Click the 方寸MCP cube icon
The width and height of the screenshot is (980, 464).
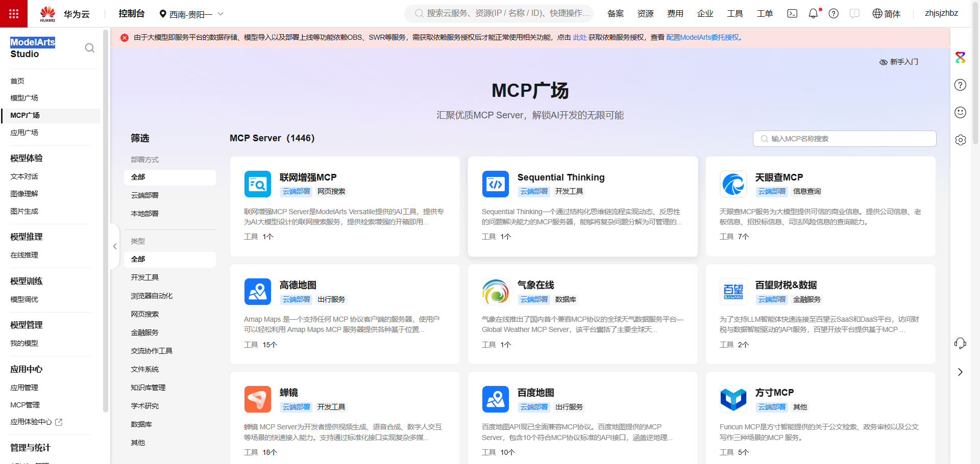coord(733,399)
